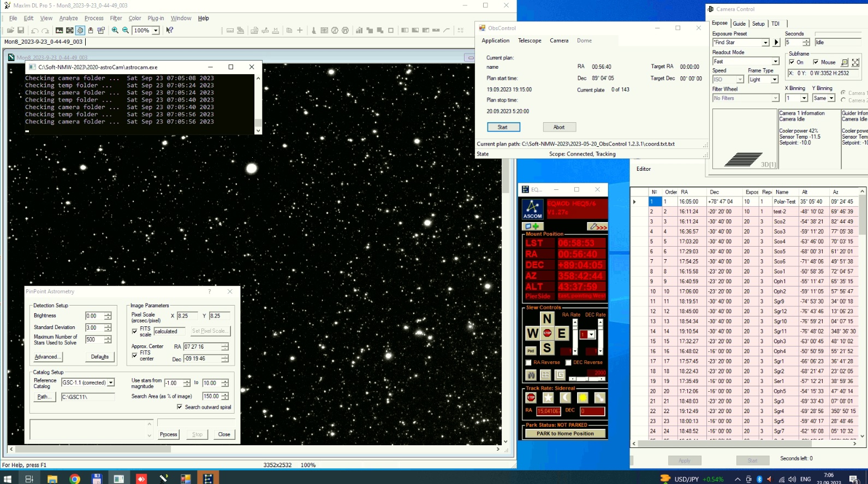Click the Seconds exposure input field
This screenshot has width=868, height=484.
click(x=793, y=43)
